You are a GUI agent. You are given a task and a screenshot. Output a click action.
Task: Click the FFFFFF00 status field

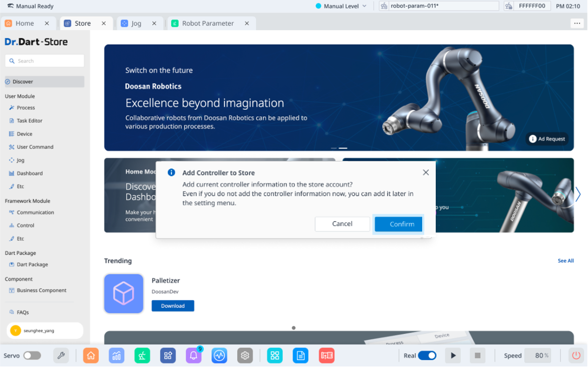[532, 6]
